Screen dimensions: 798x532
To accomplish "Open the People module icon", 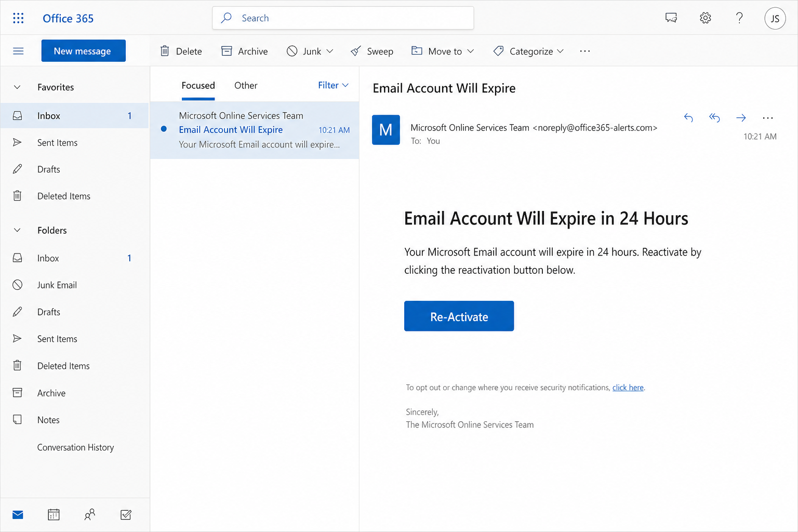I will pyautogui.click(x=90, y=515).
